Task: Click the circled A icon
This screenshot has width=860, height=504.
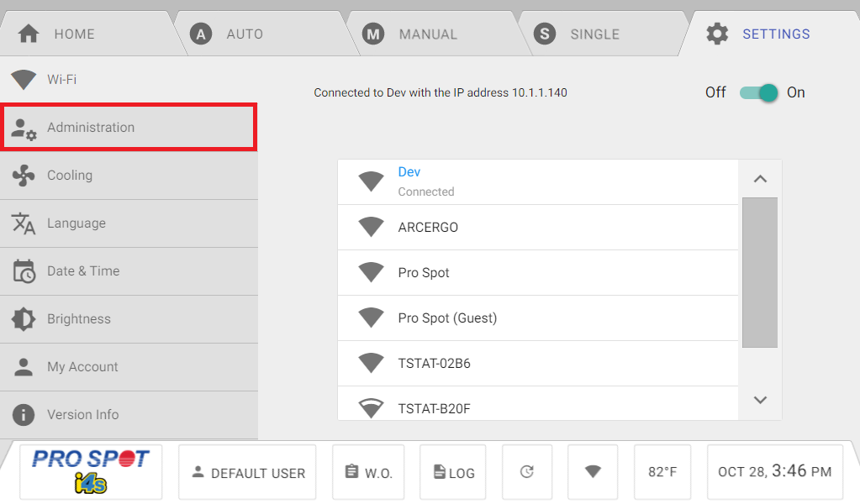Action: pos(201,34)
